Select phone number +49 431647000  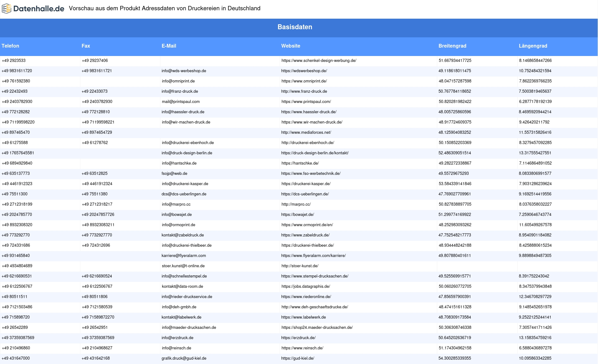click(16, 358)
